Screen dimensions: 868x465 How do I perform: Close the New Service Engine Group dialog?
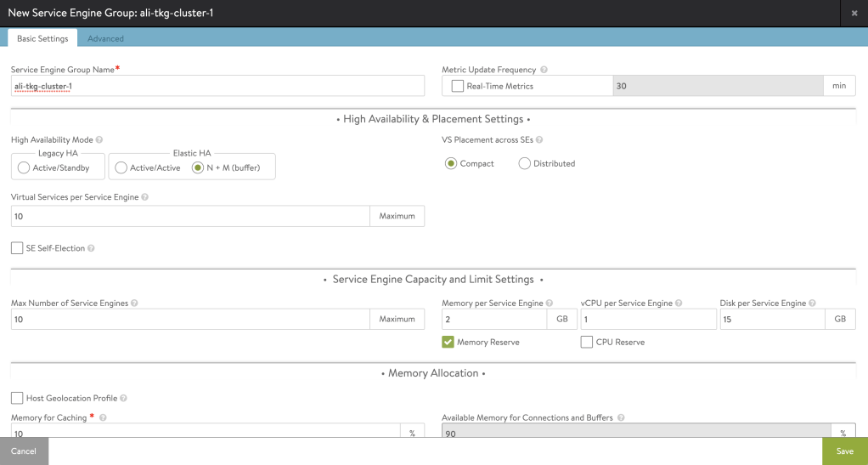click(854, 13)
